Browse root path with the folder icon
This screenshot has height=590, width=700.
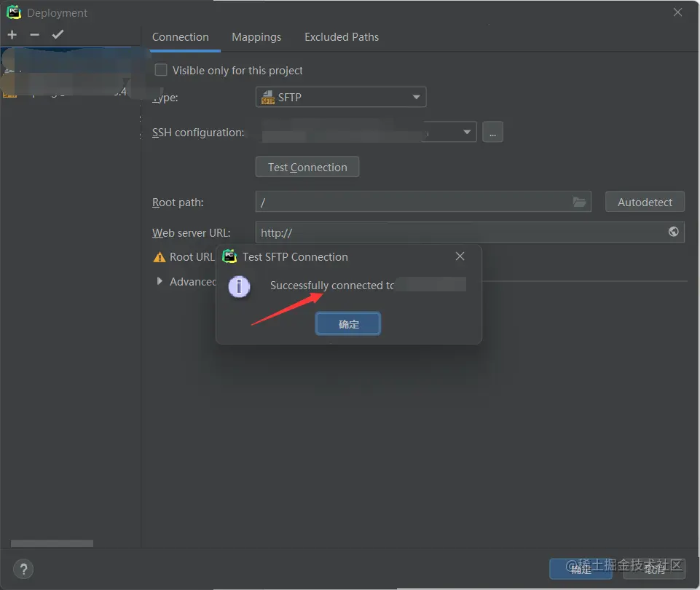579,202
